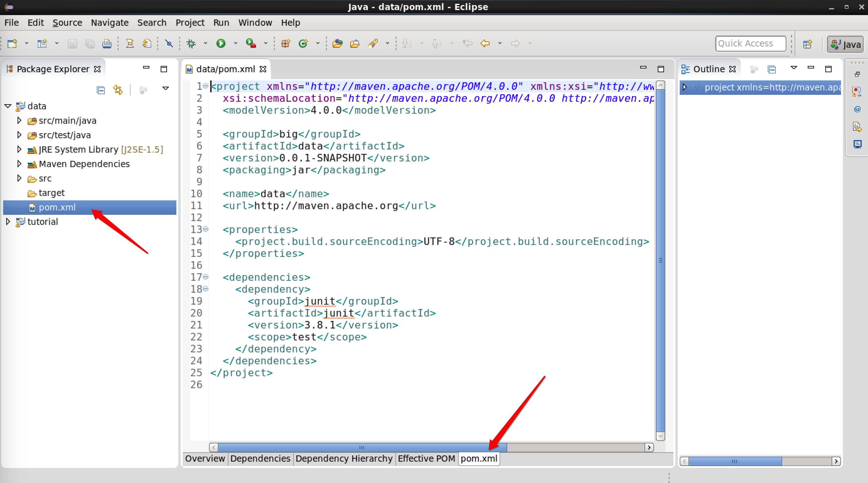Click the Open Perspective icon
The width and height of the screenshot is (868, 483).
pos(807,44)
